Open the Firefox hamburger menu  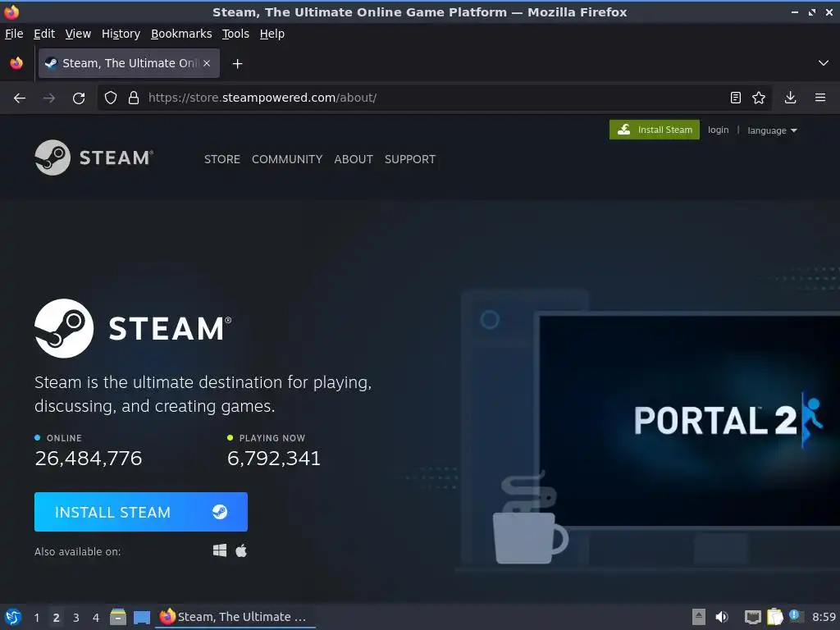820,98
